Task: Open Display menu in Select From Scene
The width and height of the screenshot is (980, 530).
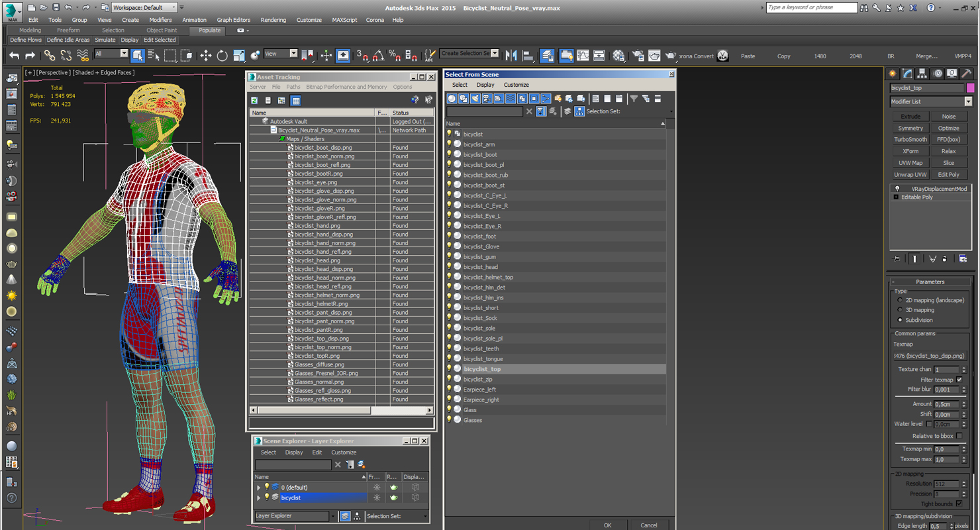Action: 485,85
